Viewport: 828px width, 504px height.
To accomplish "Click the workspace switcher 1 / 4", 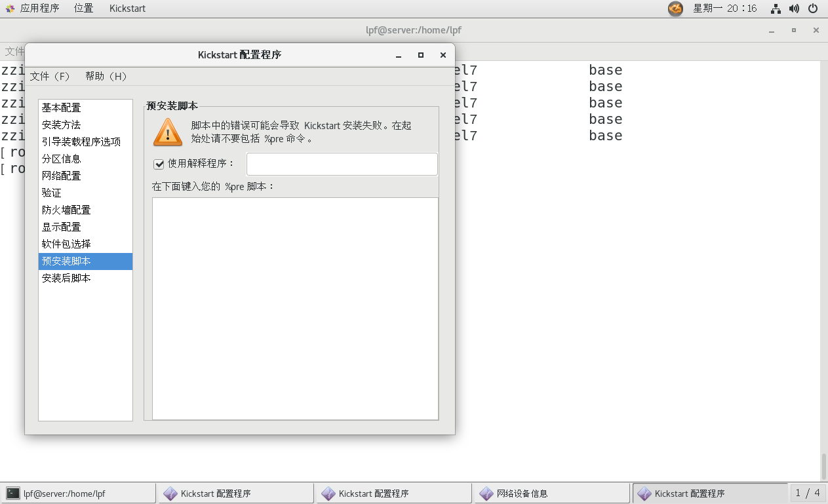I will coord(808,494).
